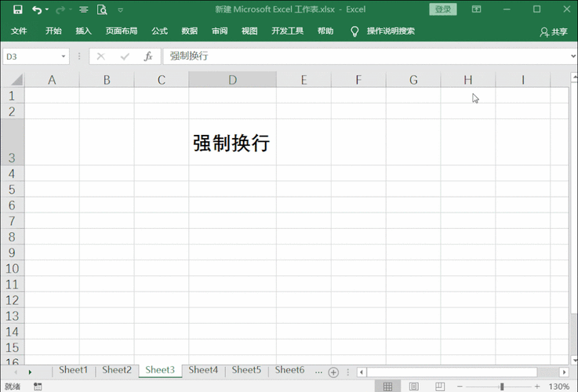Click the Print Preview icon
Image resolution: width=578 pixels, height=392 pixels.
(x=102, y=9)
